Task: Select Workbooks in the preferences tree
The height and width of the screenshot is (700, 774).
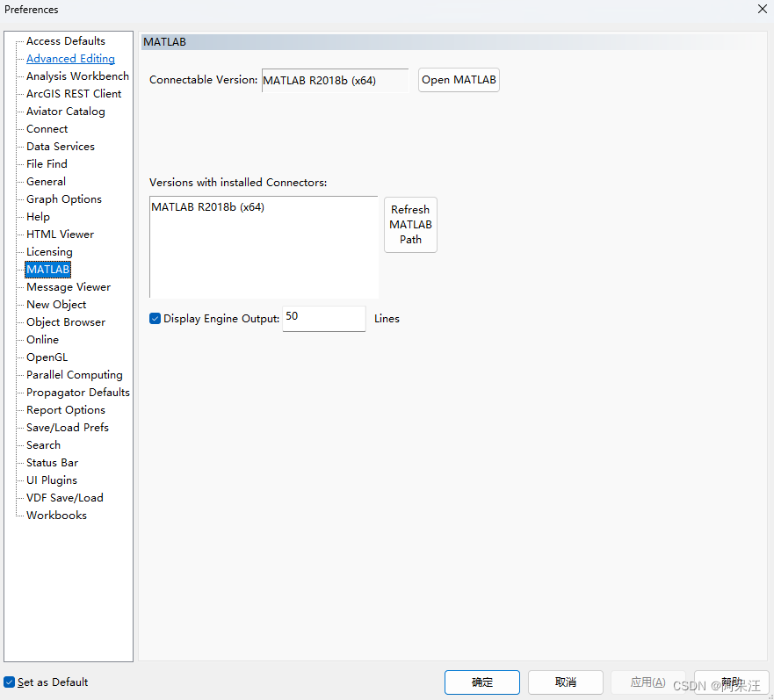Action: click(x=57, y=516)
